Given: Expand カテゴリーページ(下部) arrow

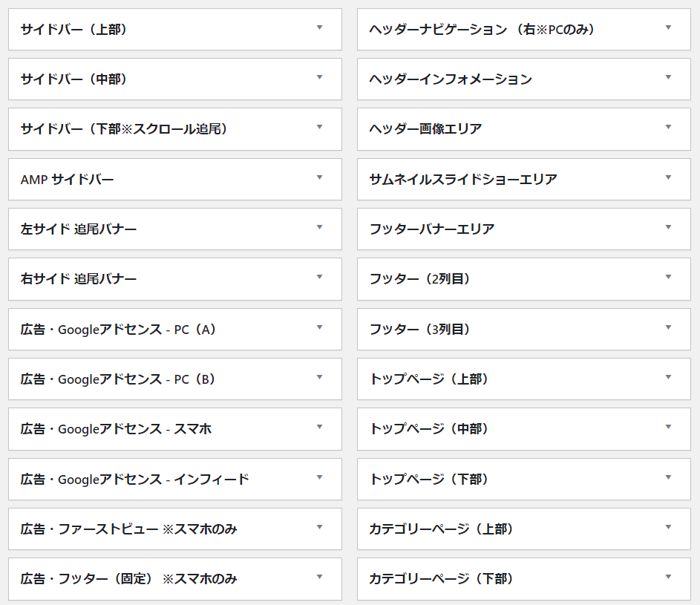Looking at the screenshot, I should 668,578.
